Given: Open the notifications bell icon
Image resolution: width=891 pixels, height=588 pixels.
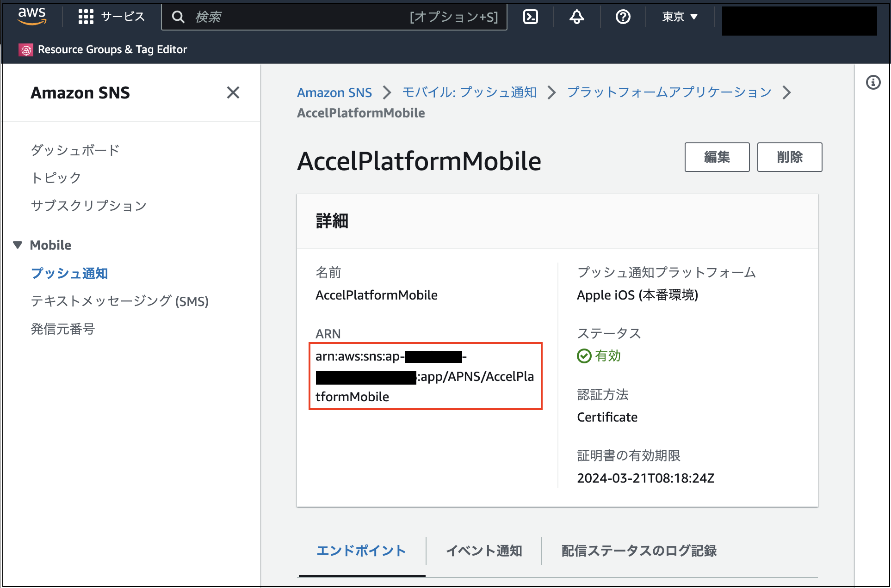Looking at the screenshot, I should click(576, 17).
